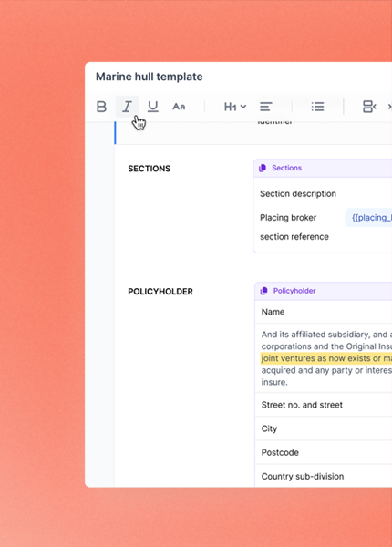The height and width of the screenshot is (547, 392).
Task: Apply underline formatting
Action: coord(153,107)
